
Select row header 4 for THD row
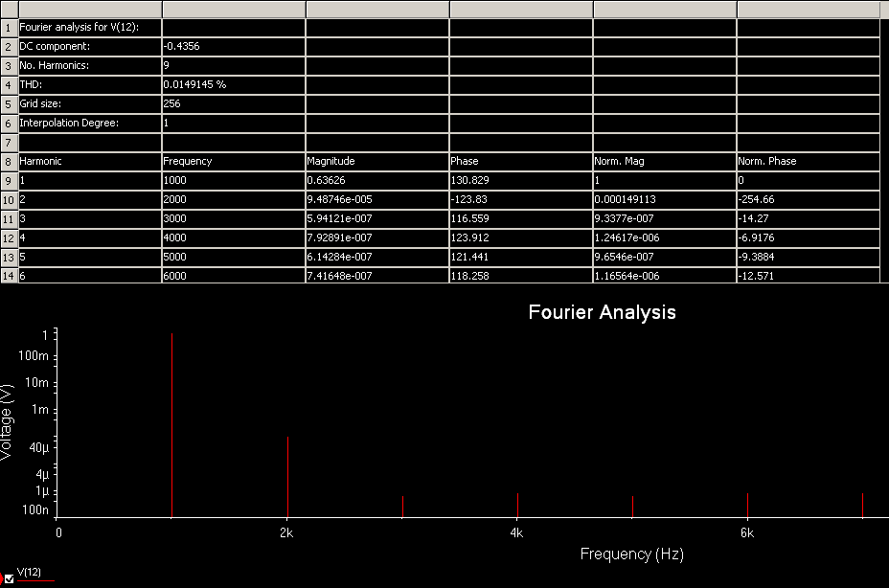click(x=9, y=85)
